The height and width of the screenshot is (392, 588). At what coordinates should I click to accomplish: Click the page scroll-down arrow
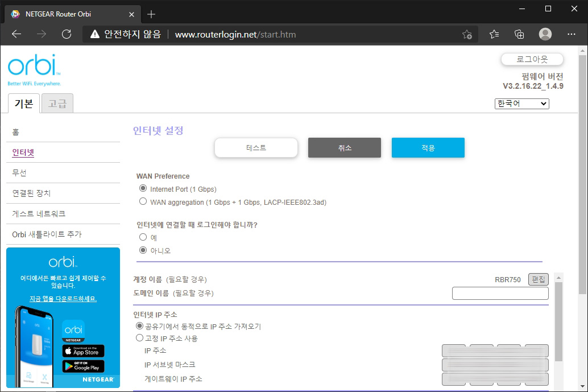click(582, 386)
